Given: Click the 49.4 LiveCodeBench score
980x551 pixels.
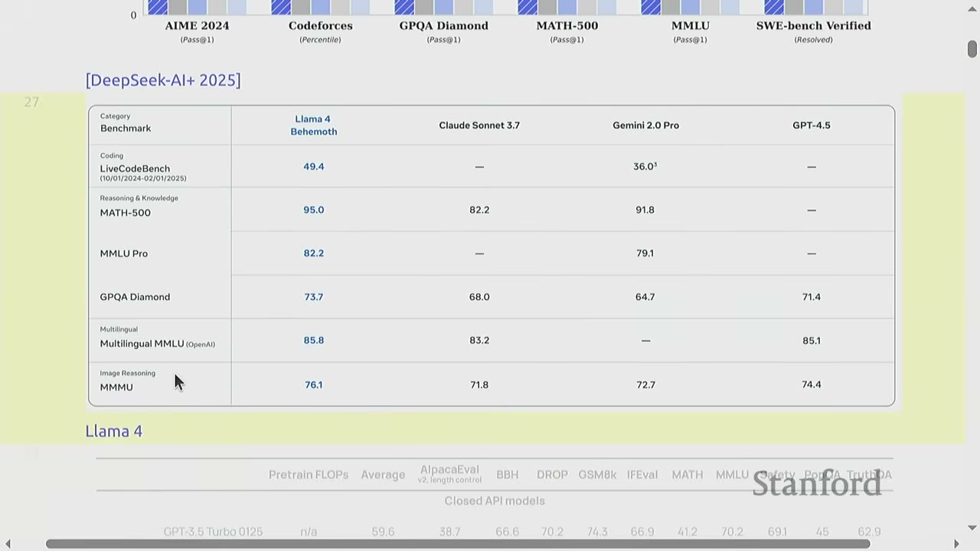Looking at the screenshot, I should pos(314,166).
